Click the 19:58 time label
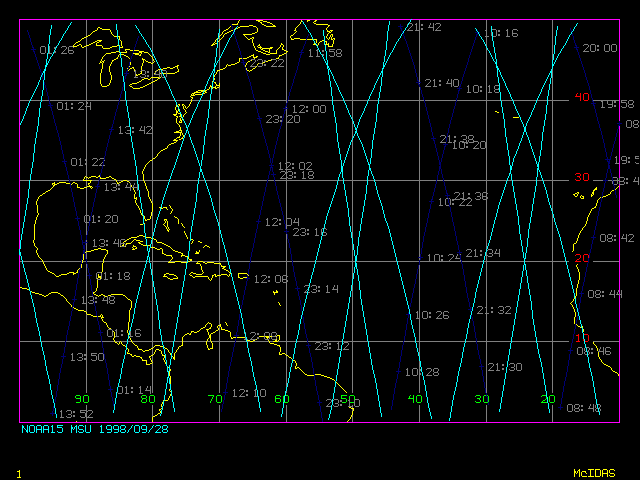Screen dimensions: 640x480 [617, 105]
